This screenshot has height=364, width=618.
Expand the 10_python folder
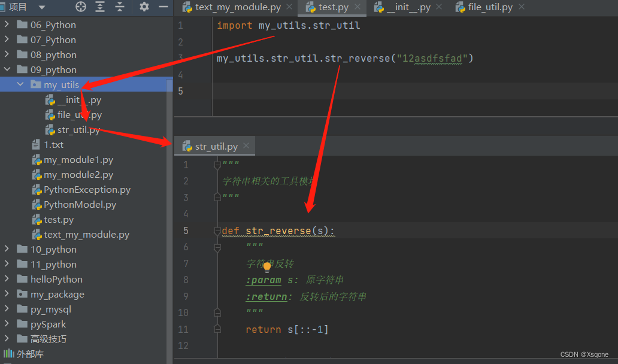tap(7, 249)
